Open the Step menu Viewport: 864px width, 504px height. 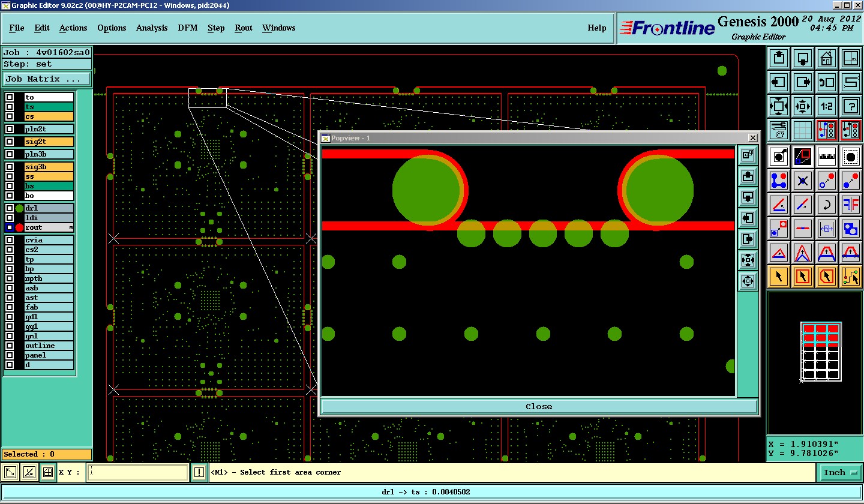click(x=216, y=28)
